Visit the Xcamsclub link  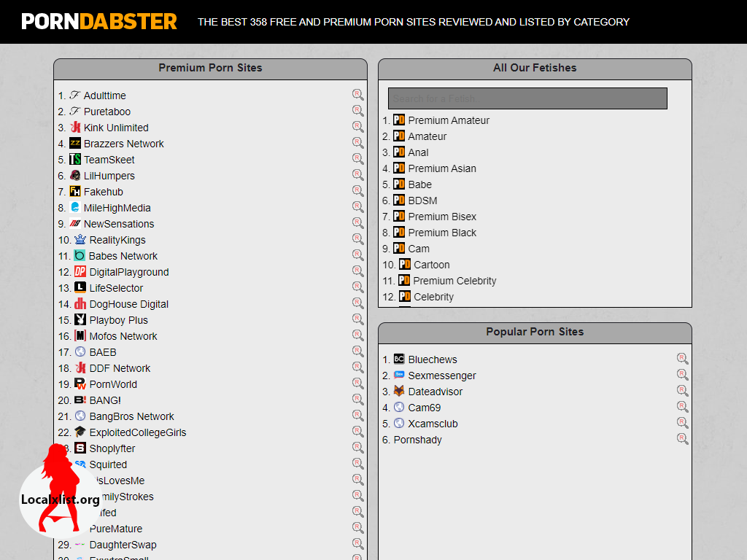point(433,424)
